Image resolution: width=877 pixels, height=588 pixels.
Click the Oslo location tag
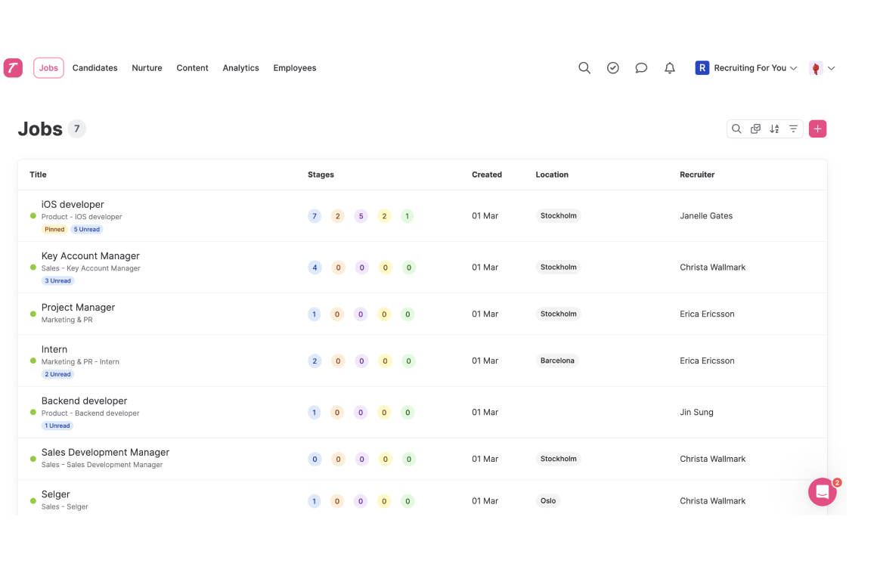pyautogui.click(x=548, y=501)
